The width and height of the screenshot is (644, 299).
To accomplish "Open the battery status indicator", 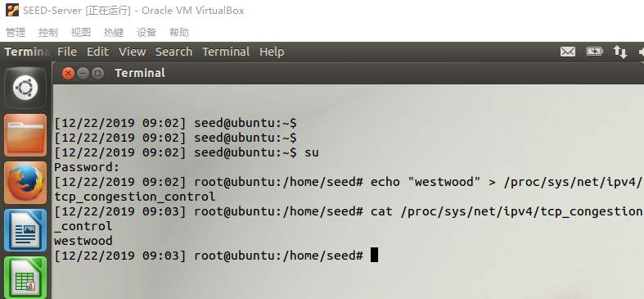I will coord(594,52).
